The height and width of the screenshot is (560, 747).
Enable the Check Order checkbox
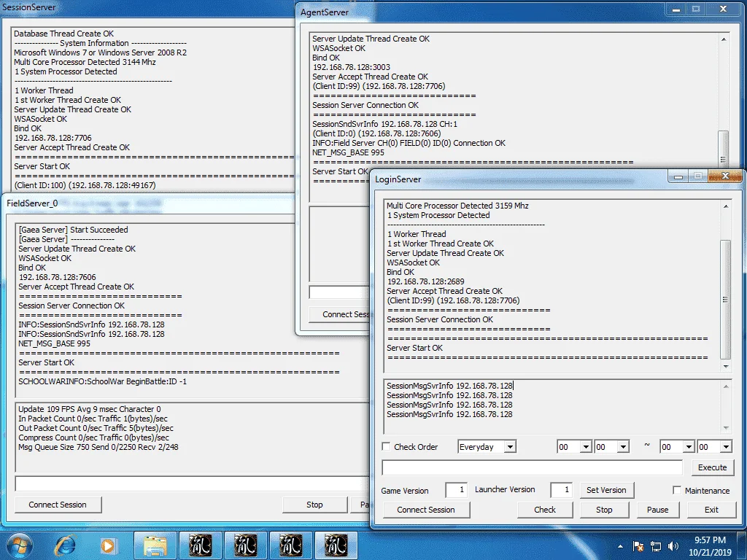coord(387,447)
